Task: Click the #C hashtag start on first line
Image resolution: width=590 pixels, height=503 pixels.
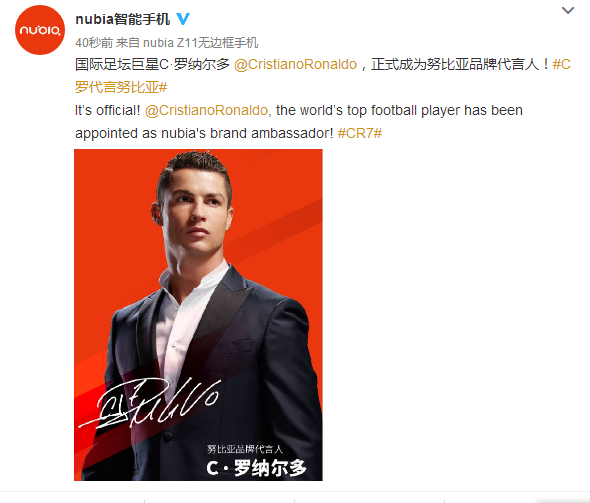Action: 562,64
